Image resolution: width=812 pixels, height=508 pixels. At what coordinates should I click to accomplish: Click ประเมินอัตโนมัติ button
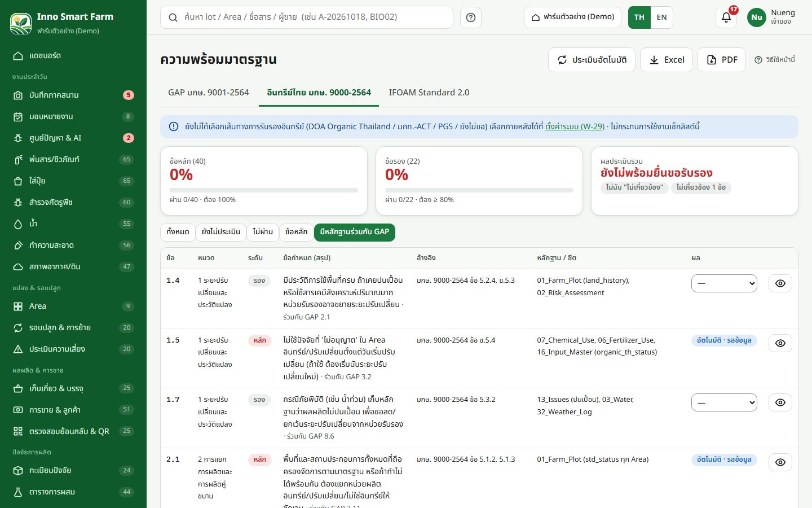592,60
